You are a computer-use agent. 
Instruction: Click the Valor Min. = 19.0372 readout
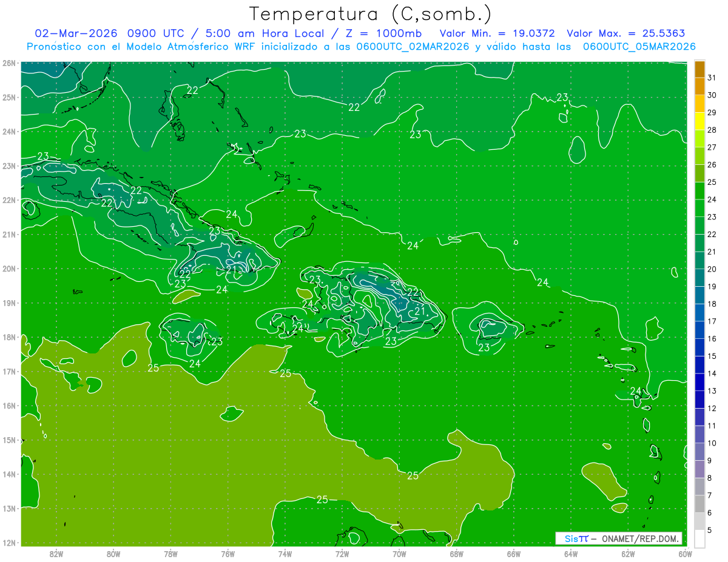[497, 33]
